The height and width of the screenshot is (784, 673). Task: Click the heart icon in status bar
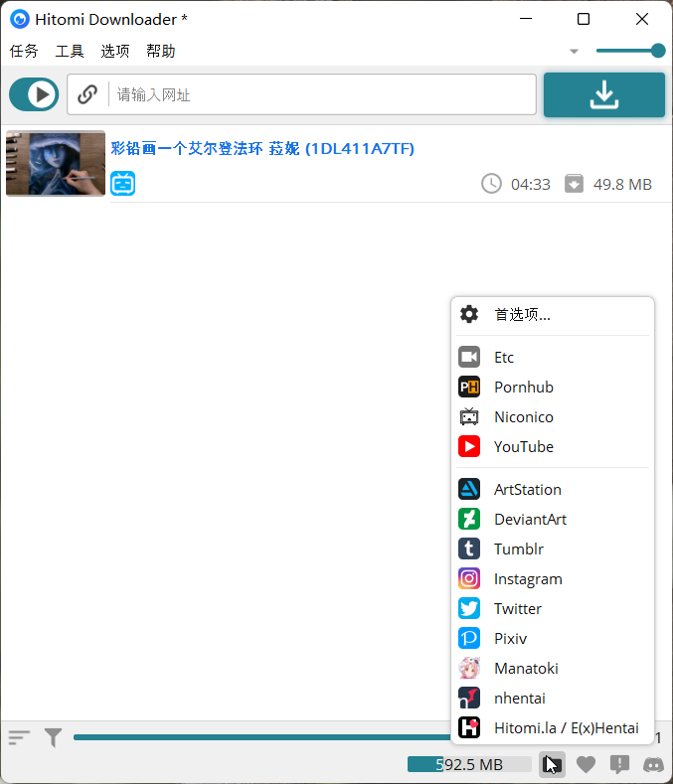(586, 764)
